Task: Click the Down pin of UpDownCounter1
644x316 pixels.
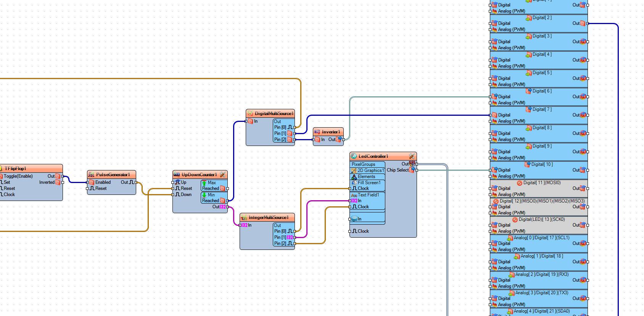Action: pyautogui.click(x=184, y=194)
